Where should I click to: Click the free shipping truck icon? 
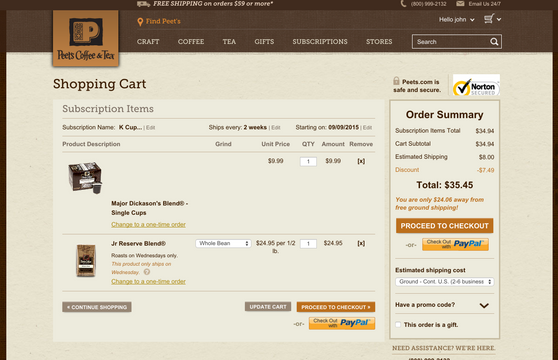coord(143,4)
